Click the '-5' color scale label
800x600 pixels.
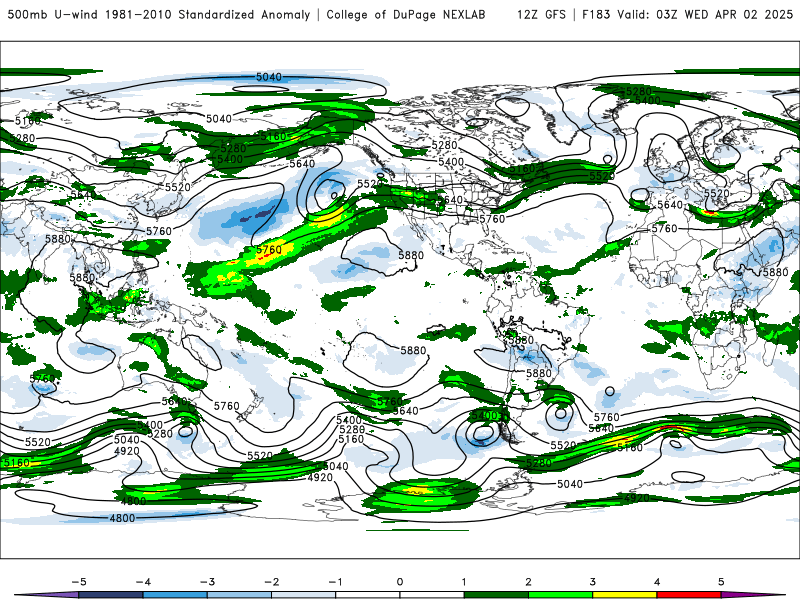click(x=79, y=582)
